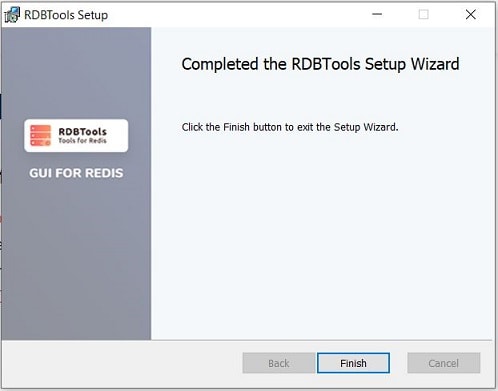Click the grey-blue left banner panel
498x391 pixels.
[x=76, y=250]
